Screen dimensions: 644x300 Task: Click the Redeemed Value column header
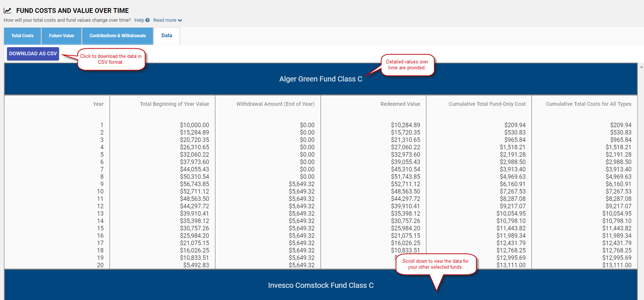[x=400, y=104]
